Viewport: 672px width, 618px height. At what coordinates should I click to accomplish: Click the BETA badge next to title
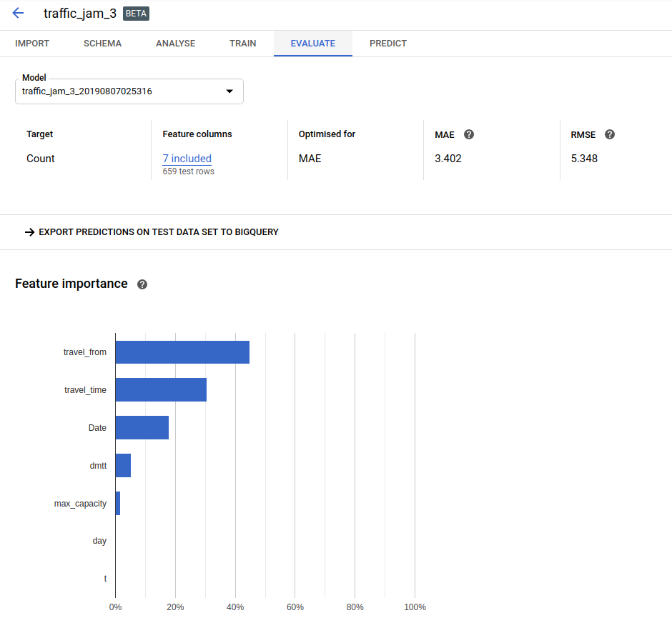click(x=137, y=14)
